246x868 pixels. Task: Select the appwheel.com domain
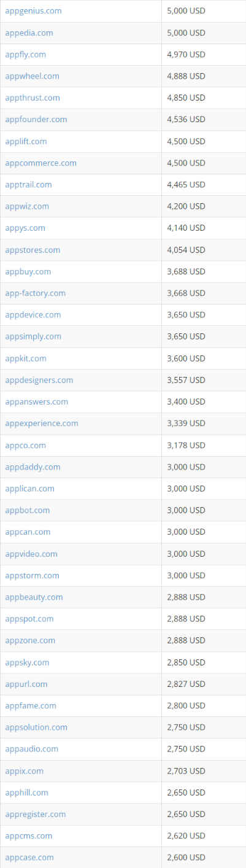[x=32, y=76]
